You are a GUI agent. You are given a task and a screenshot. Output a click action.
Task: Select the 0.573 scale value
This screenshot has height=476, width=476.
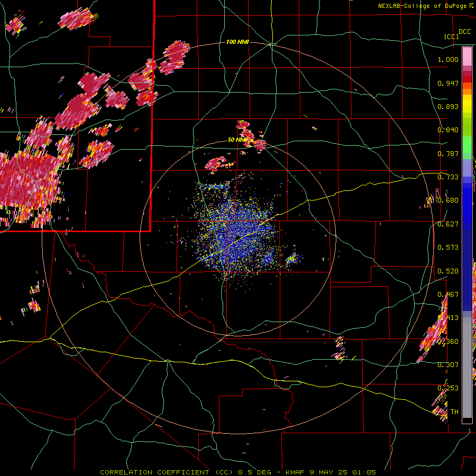[448, 248]
